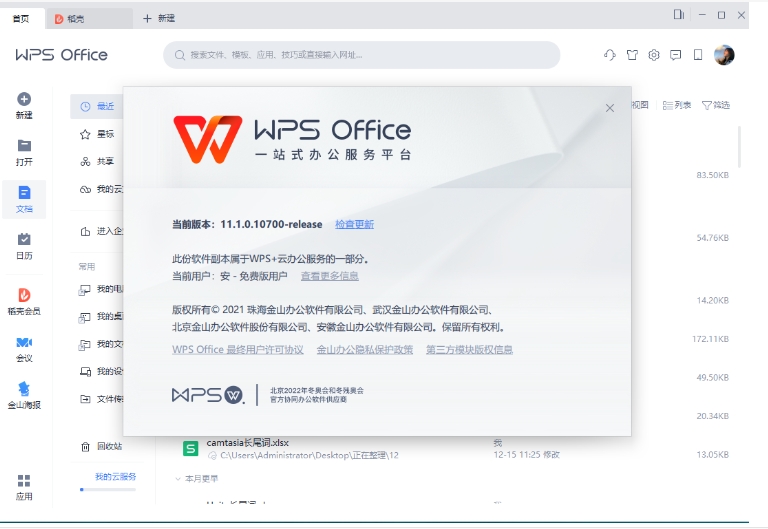768x529 pixels.
Task: Launch the 会议 meeting icon
Action: click(24, 342)
